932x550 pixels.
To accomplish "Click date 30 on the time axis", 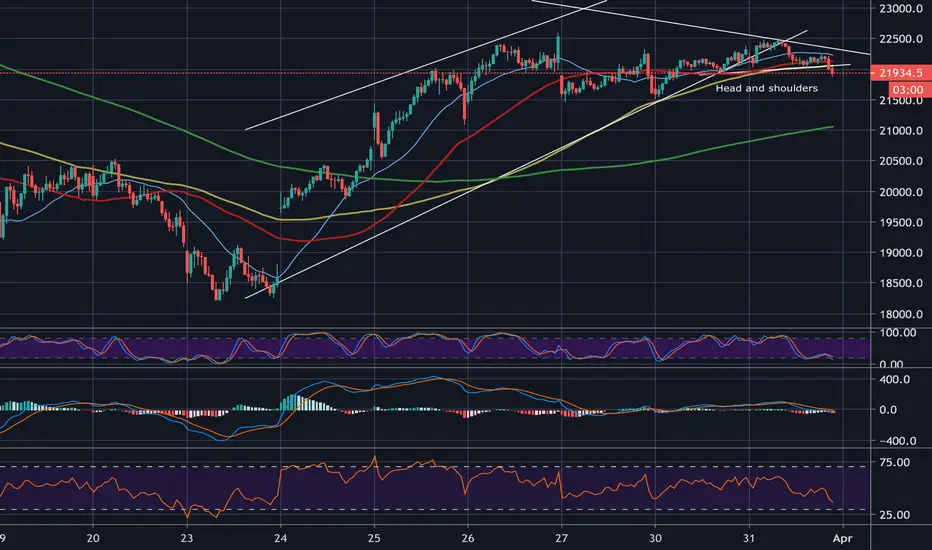I will (655, 538).
